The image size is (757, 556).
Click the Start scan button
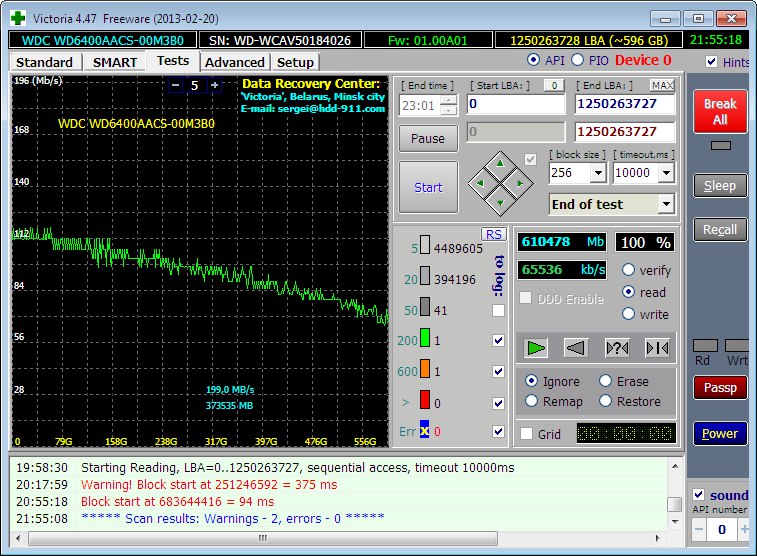point(428,187)
